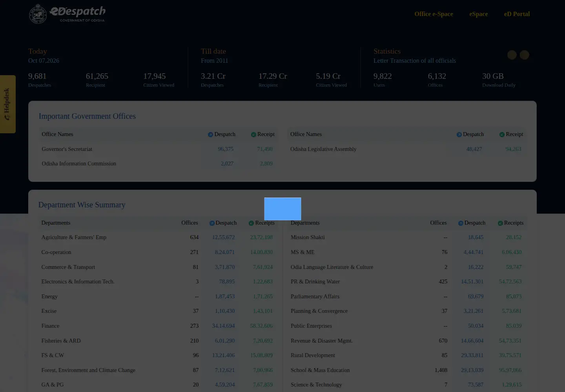Click the Mission Shakti department name
This screenshot has height=392, width=565.
[x=308, y=237]
